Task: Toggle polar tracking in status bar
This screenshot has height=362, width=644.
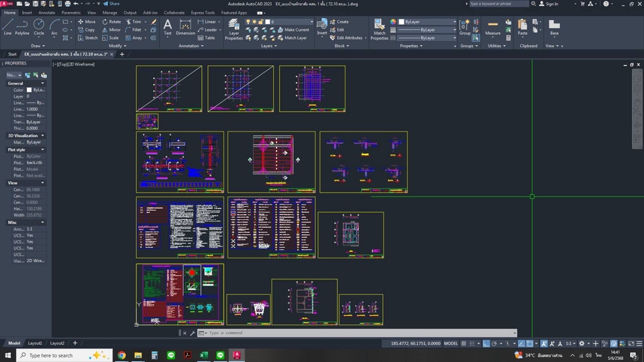Action: pos(494,343)
